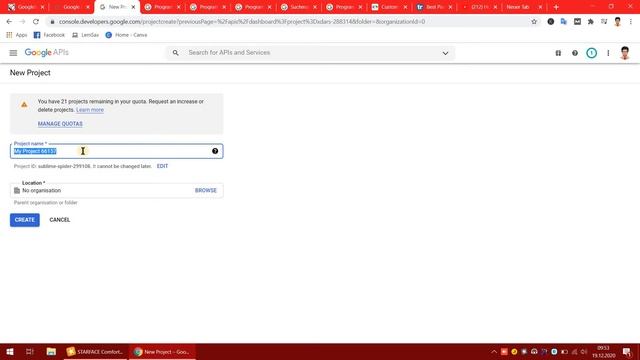Open the Home - Canva bookmark

[127, 35]
